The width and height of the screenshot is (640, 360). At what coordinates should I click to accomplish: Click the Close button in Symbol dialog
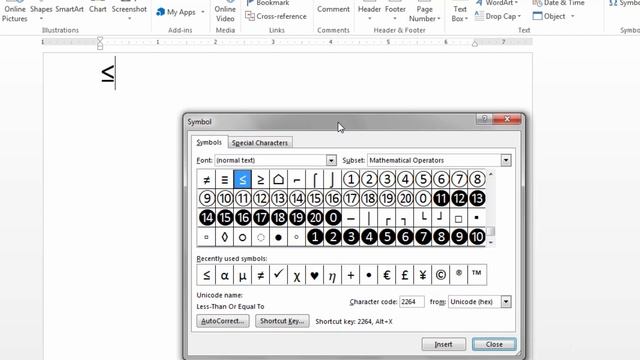pyautogui.click(x=494, y=344)
